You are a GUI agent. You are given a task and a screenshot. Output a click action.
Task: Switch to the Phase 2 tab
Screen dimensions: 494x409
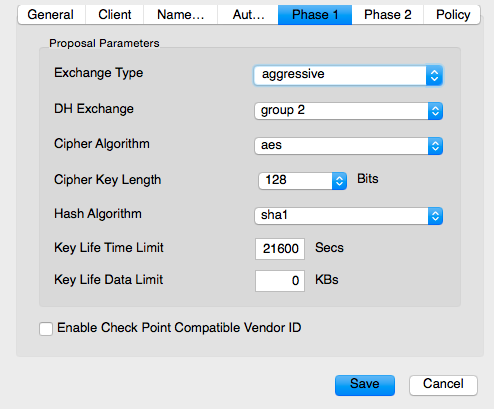coord(388,15)
